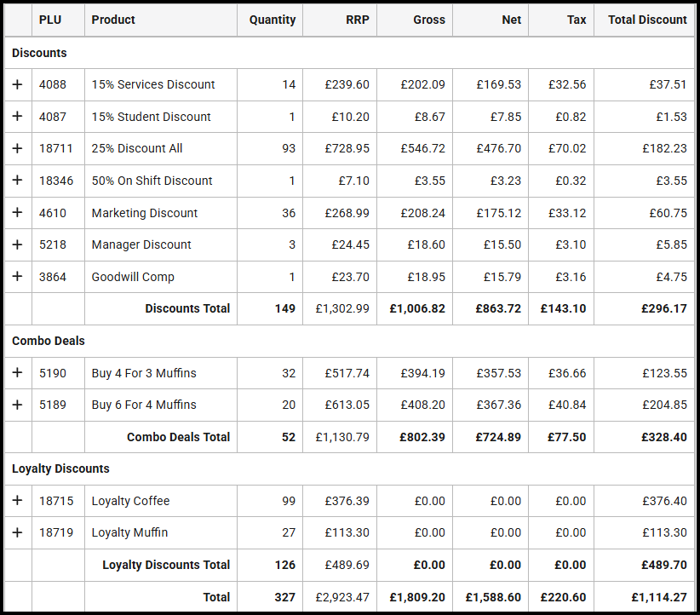This screenshot has width=700, height=615.
Task: Select the Loyalty Discounts group heading
Action: tap(60, 468)
